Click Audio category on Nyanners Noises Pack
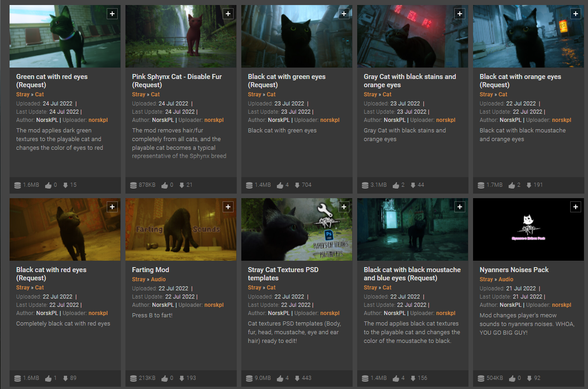This screenshot has width=588, height=389. 506,279
